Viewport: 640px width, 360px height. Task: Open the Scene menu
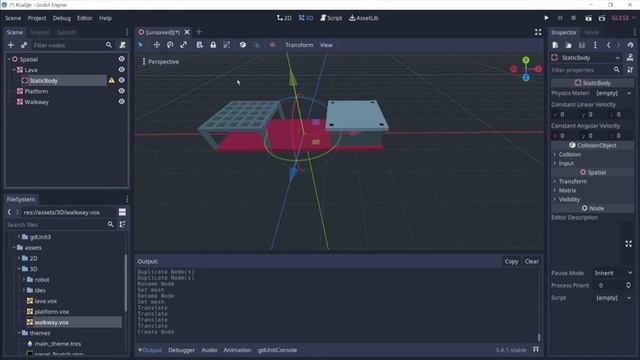(13, 18)
